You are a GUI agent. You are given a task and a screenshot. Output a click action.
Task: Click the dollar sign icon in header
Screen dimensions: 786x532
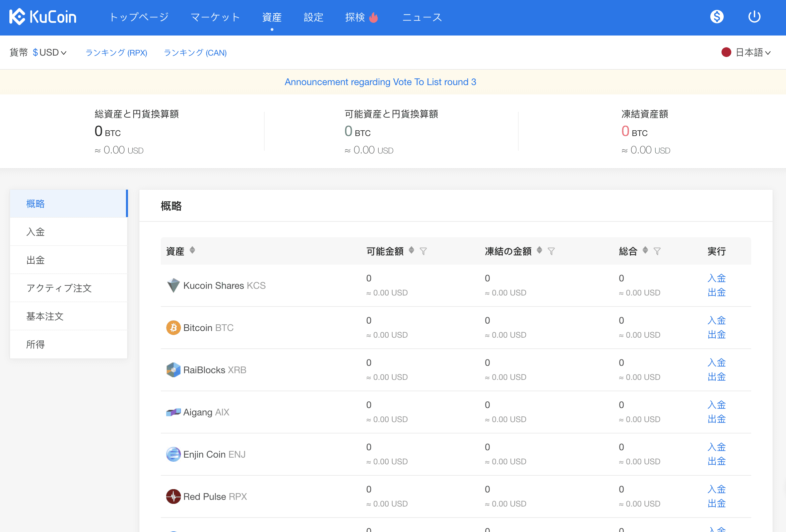717,16
